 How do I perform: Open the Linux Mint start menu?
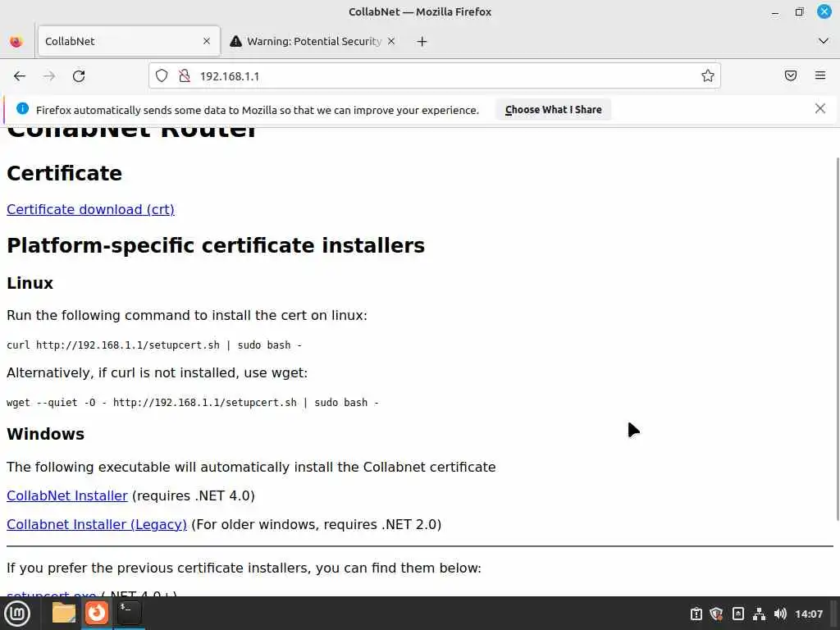[x=17, y=614]
